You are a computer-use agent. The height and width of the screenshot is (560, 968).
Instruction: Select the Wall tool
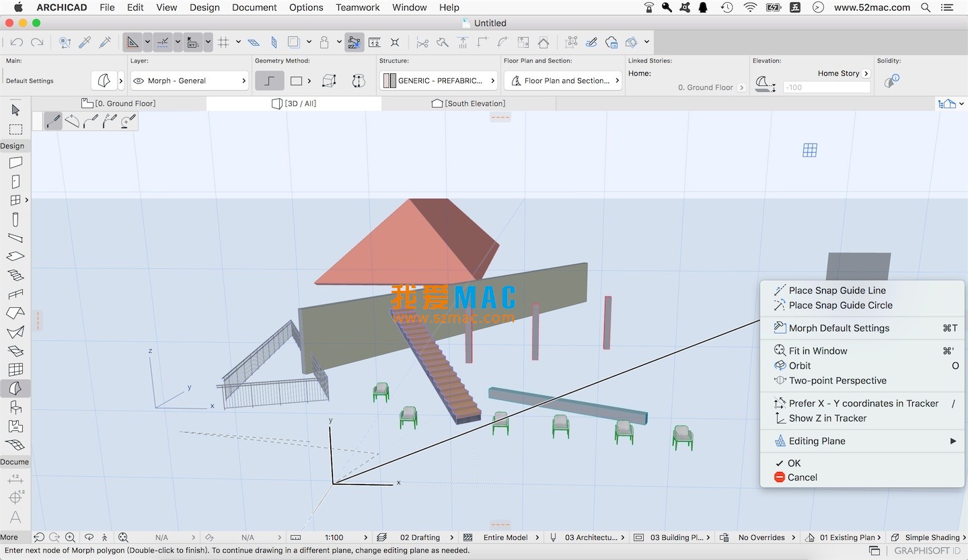point(15,163)
